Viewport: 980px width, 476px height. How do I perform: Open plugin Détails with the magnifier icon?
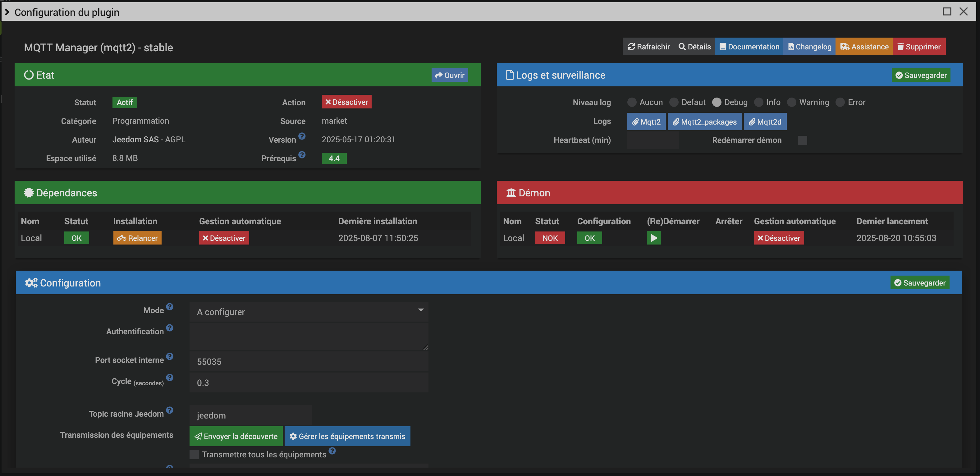click(x=694, y=47)
